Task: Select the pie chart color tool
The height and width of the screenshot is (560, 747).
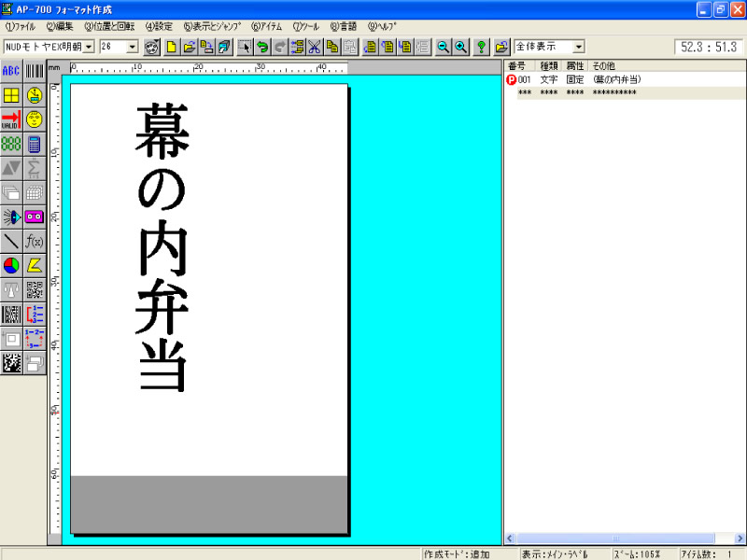Action: (x=11, y=265)
